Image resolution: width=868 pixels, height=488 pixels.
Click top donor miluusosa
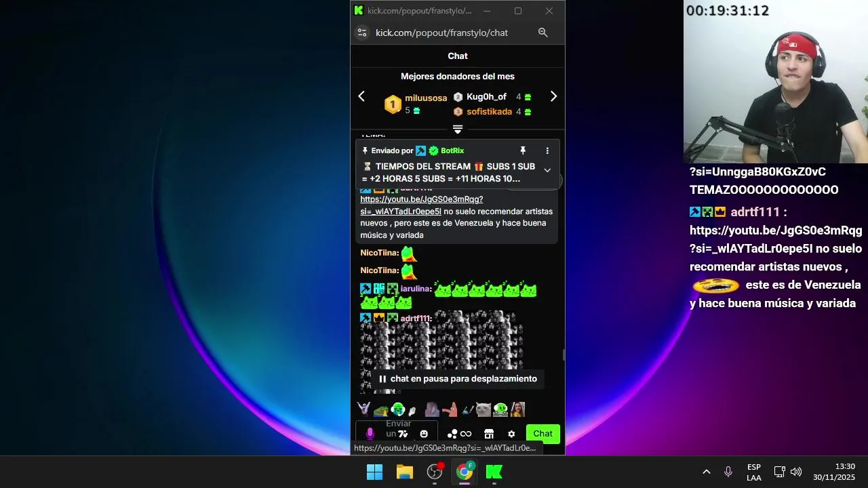426,98
